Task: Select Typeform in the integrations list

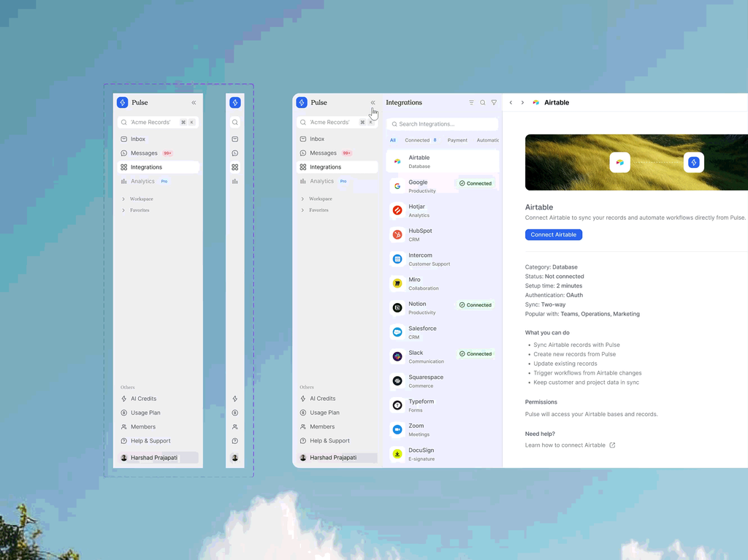Action: 442,405
